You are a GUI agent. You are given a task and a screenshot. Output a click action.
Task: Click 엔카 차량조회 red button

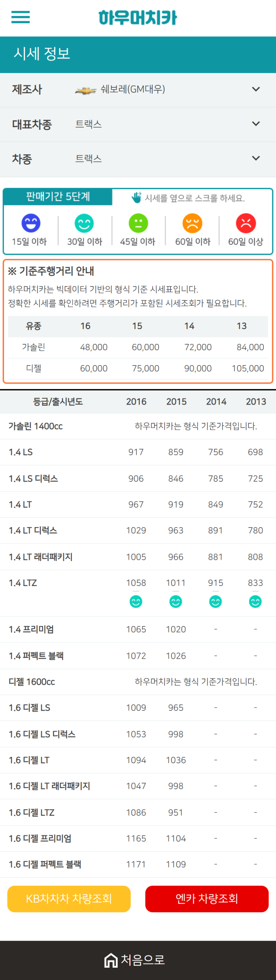[207, 899]
